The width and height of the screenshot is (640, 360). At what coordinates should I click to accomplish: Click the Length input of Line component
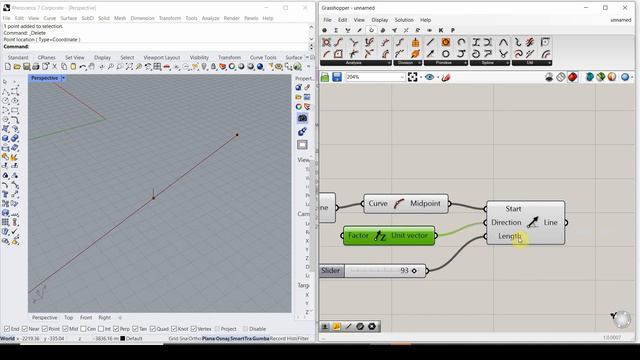pyautogui.click(x=509, y=236)
